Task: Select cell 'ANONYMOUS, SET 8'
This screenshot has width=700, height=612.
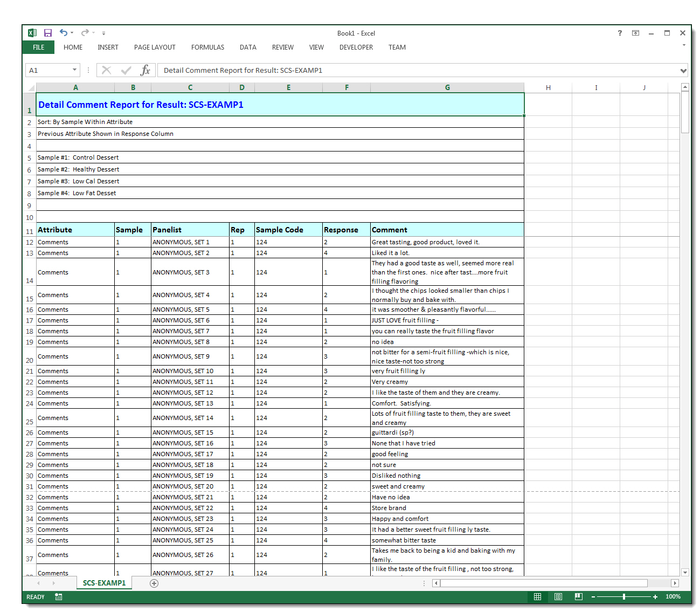Action: tap(190, 342)
